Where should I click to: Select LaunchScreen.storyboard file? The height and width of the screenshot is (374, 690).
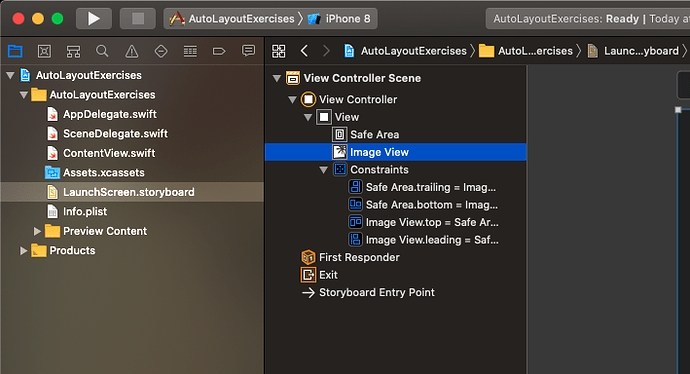[132, 192]
